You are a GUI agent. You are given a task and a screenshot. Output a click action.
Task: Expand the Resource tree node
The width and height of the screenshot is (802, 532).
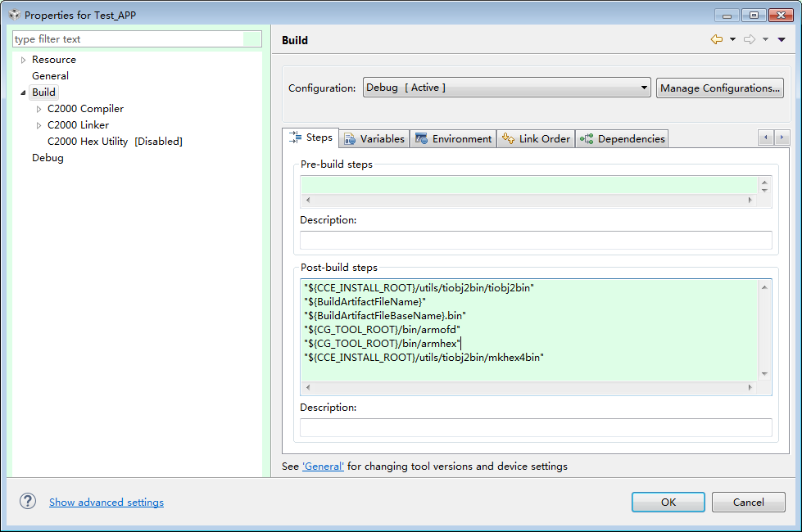[23, 60]
